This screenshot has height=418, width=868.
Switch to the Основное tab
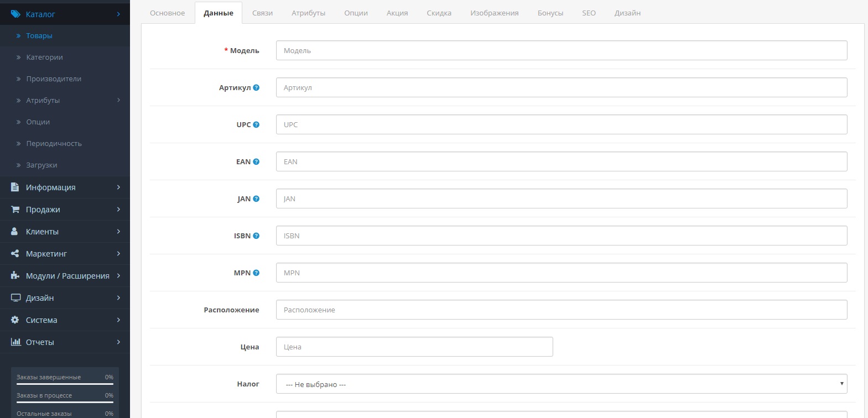pyautogui.click(x=167, y=13)
